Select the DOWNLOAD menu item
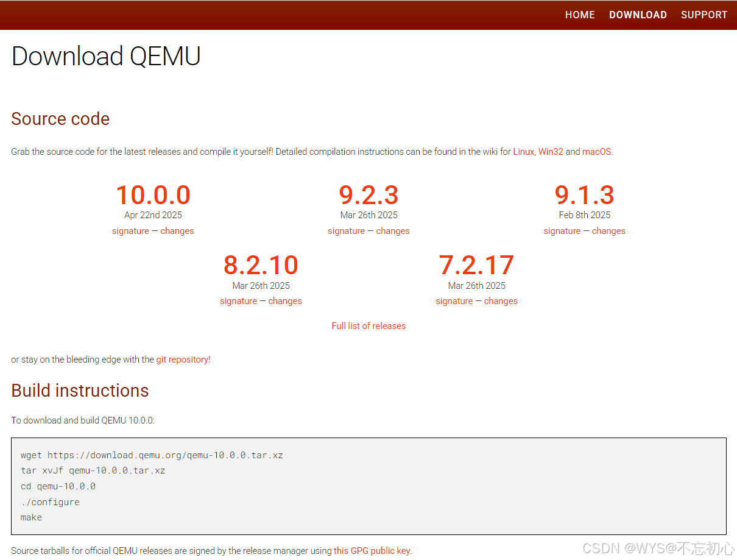 point(638,15)
